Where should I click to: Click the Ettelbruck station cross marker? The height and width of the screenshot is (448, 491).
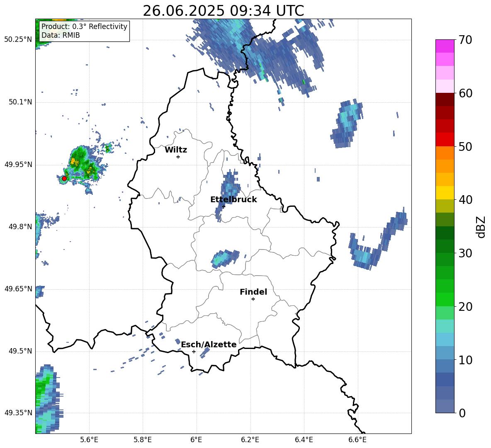pyautogui.click(x=224, y=206)
